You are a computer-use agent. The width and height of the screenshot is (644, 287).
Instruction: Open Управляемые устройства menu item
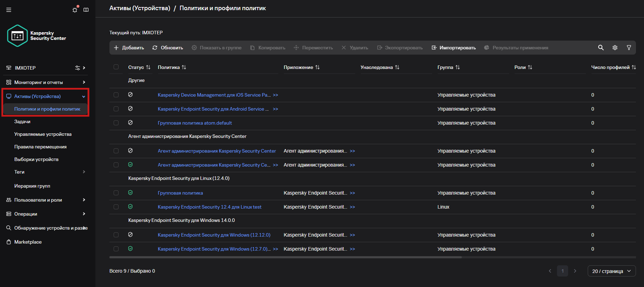click(43, 134)
